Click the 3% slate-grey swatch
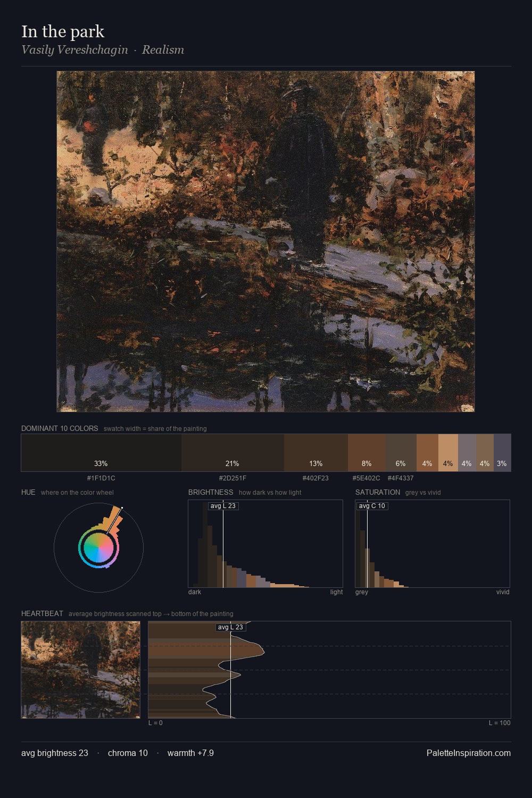532x798 pixels. [x=502, y=453]
